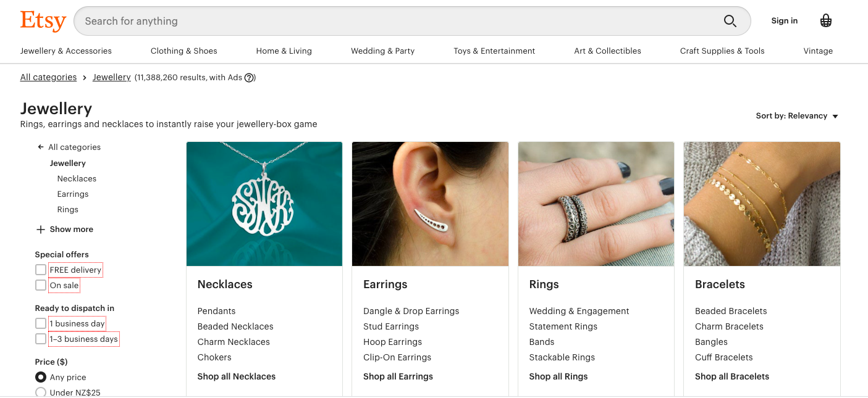
Task: Select the Under NZ$25 price radio button
Action: 41,392
